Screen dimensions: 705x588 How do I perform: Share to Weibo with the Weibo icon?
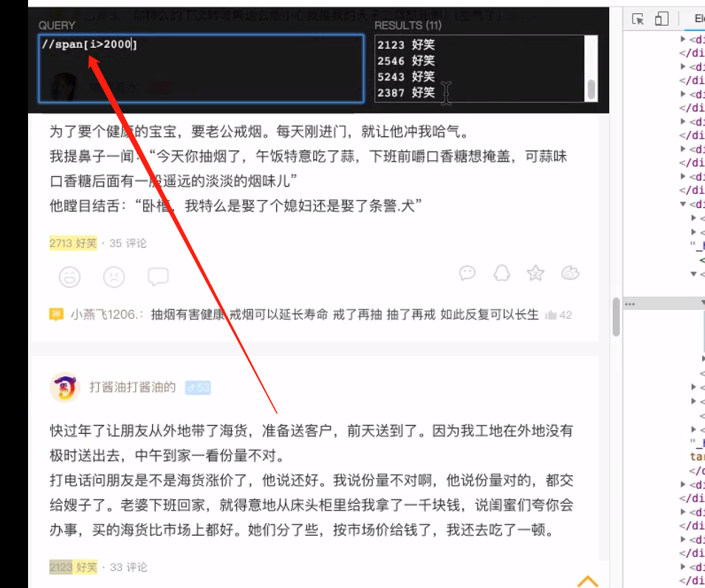570,273
